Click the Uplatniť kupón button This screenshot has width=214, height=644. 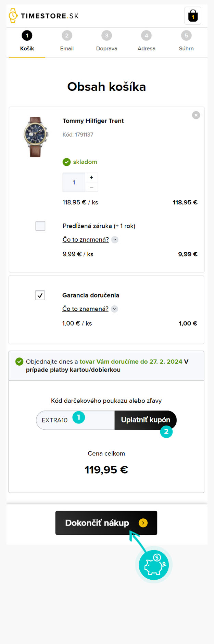[146, 420]
